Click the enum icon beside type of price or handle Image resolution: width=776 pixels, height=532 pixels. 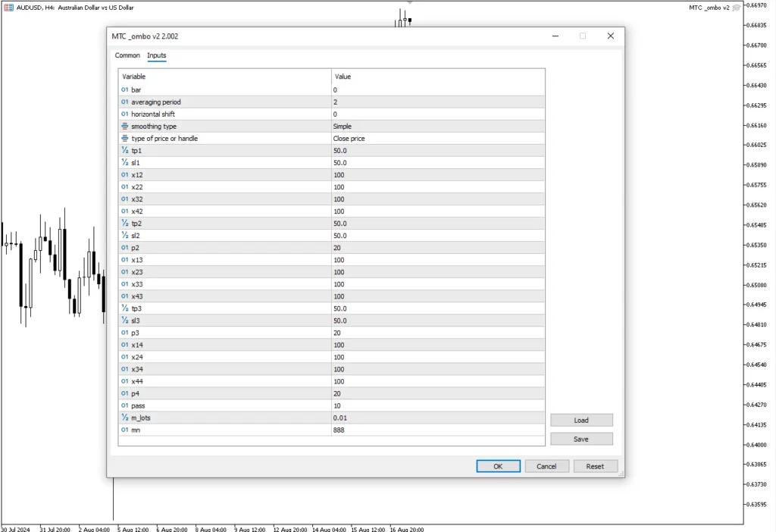(x=125, y=138)
